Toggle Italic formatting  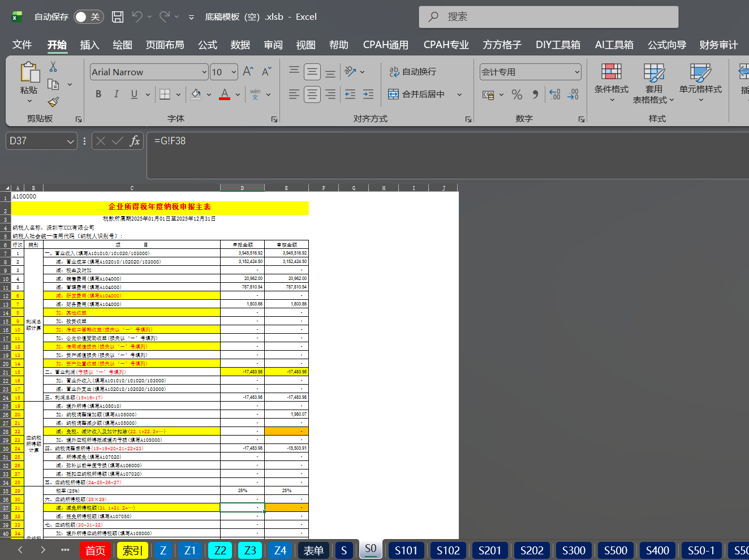click(x=116, y=94)
